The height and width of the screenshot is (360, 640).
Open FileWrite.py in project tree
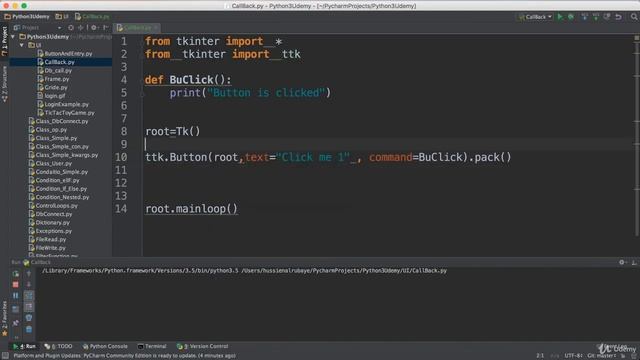[47, 248]
